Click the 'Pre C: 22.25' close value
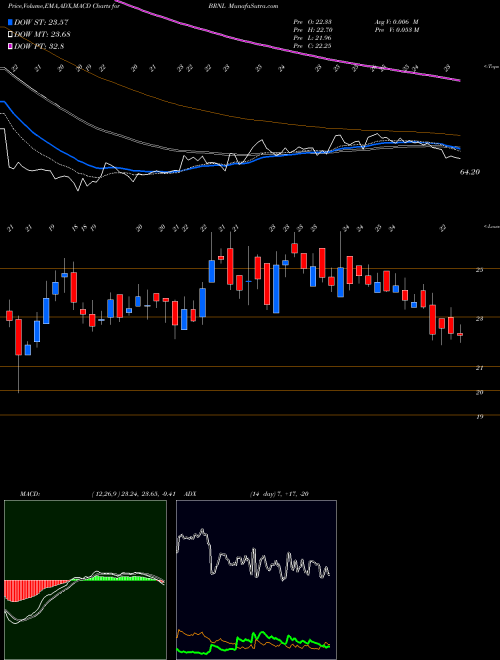 point(314,45)
